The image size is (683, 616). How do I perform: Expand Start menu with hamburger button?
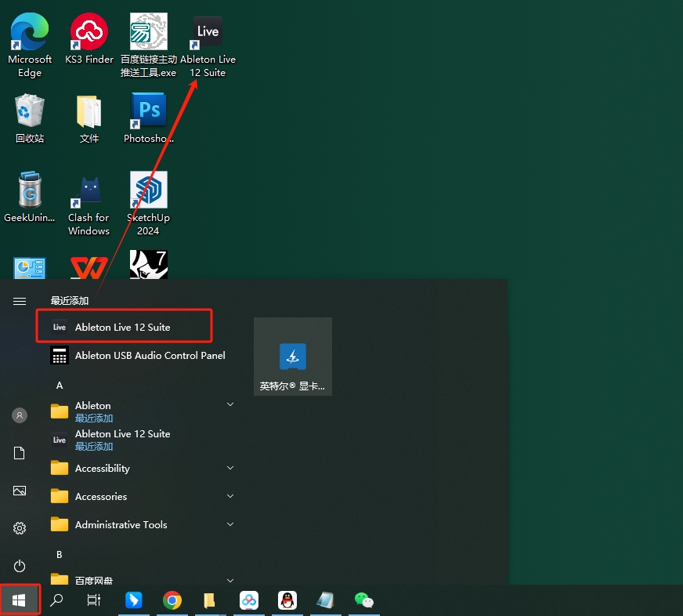pos(20,301)
